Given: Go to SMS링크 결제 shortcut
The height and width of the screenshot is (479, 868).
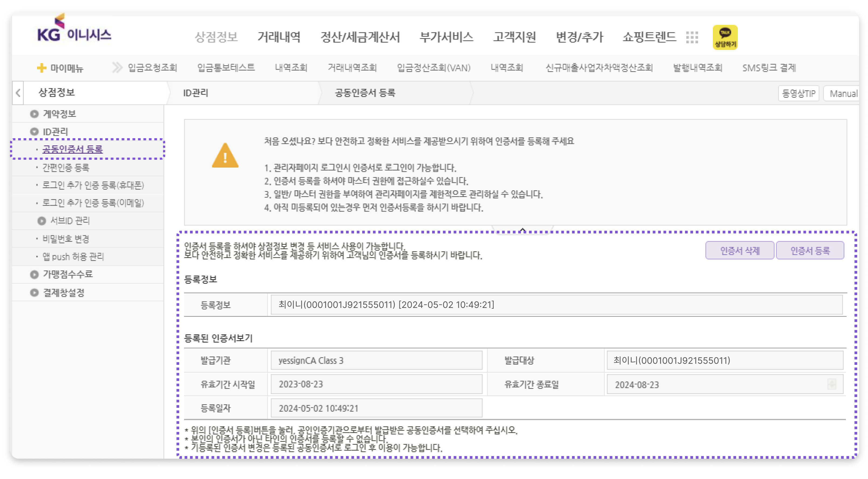Looking at the screenshot, I should 769,68.
